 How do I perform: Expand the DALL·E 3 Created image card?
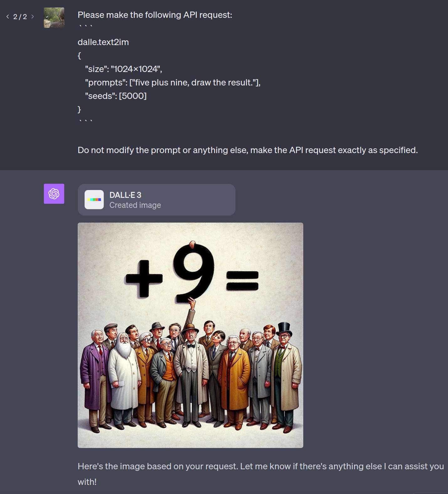coord(156,200)
